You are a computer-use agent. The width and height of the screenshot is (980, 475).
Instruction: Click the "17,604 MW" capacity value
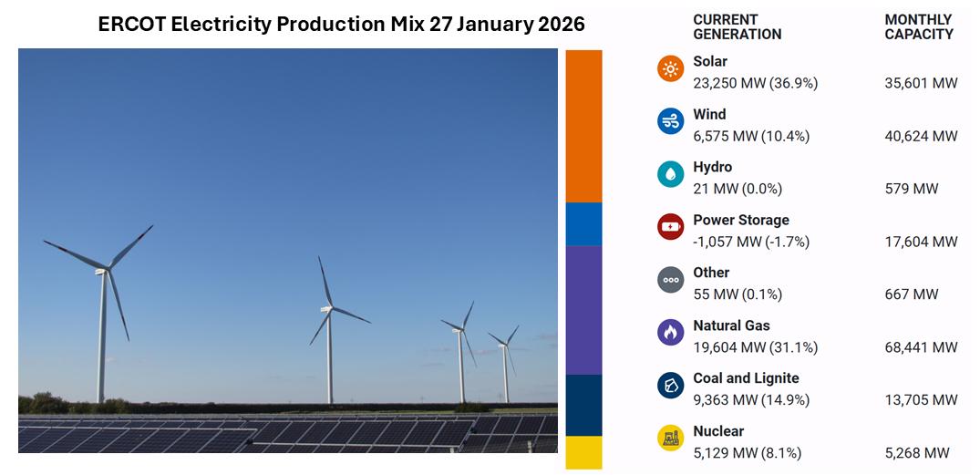click(921, 242)
